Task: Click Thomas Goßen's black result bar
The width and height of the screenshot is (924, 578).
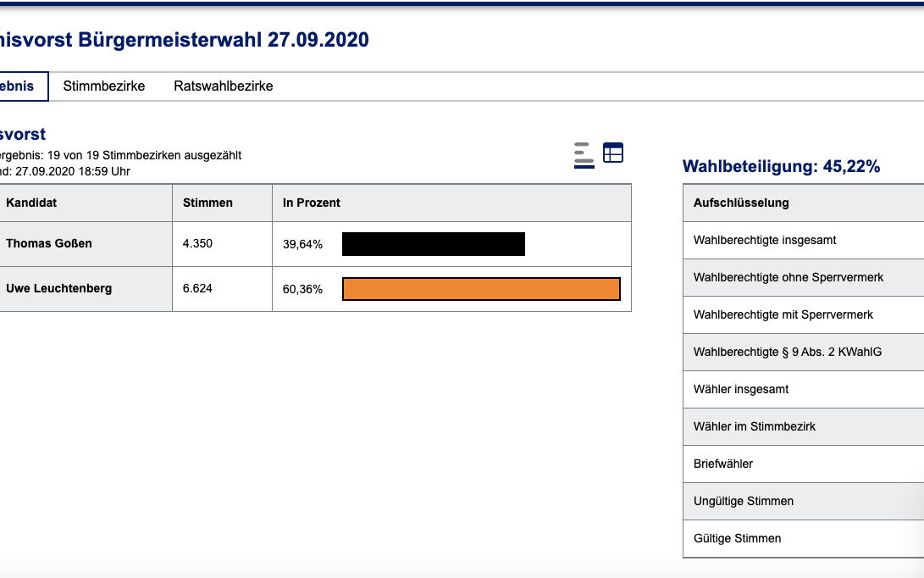Action: pyautogui.click(x=433, y=244)
